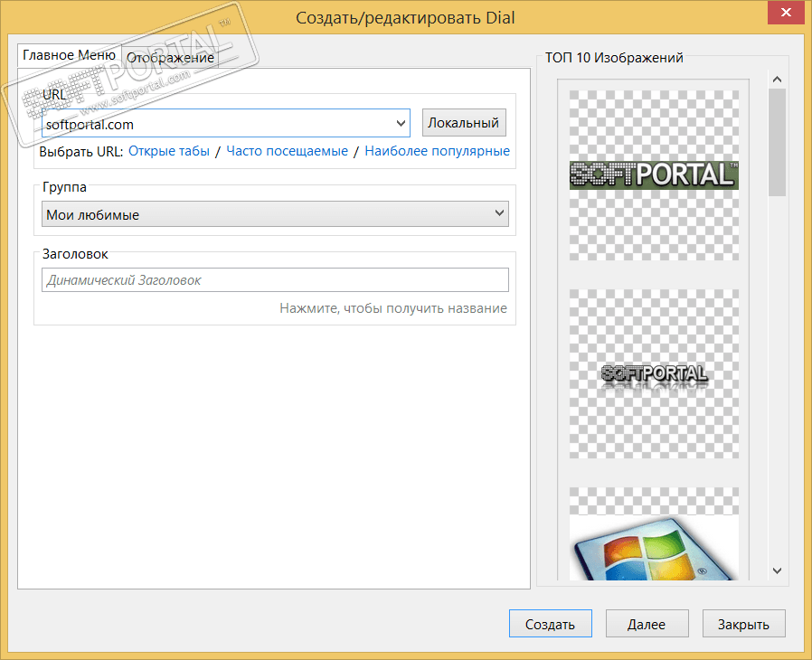Click the Закрыть button

point(743,624)
